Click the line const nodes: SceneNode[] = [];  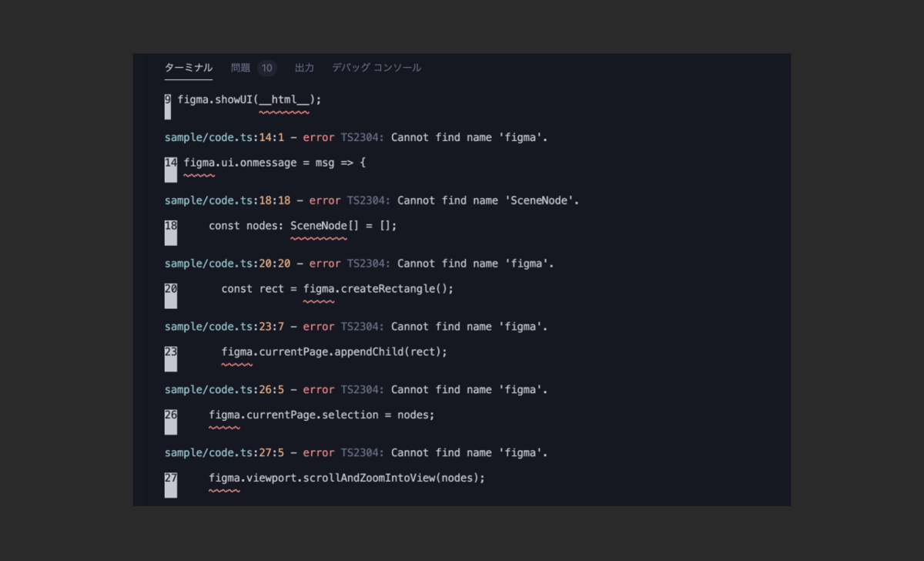pos(303,226)
